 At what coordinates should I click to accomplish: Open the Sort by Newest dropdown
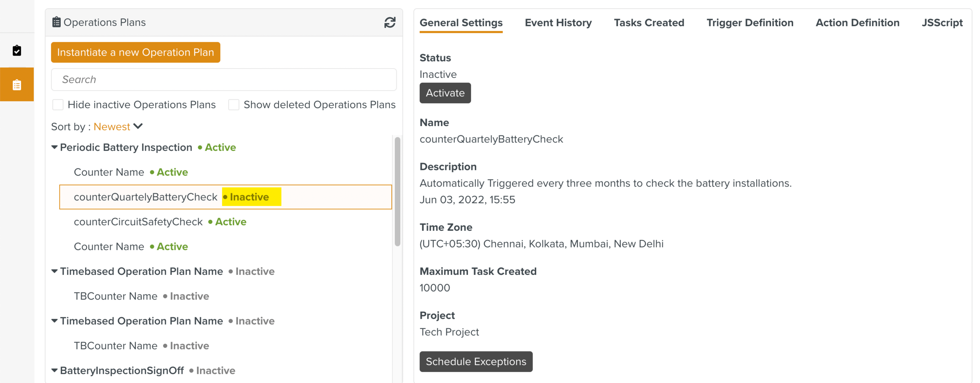click(118, 127)
